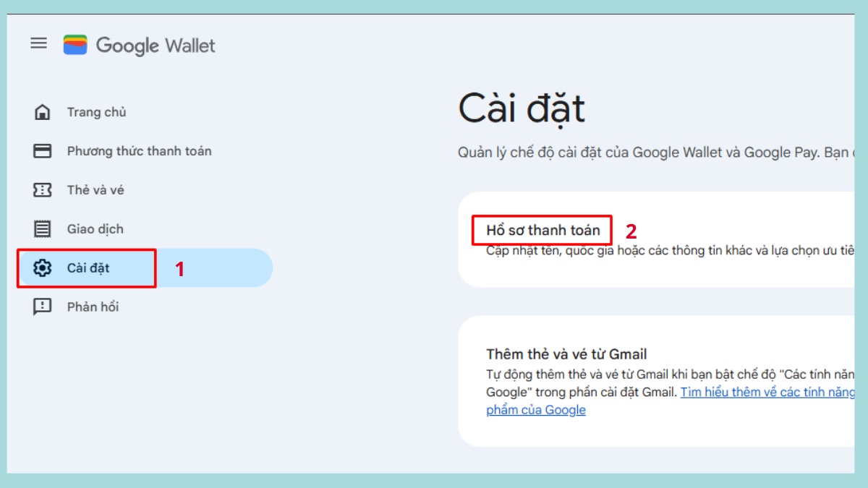Click the Google Wallet logo icon
Viewport: 868px width, 488px height.
click(x=75, y=45)
